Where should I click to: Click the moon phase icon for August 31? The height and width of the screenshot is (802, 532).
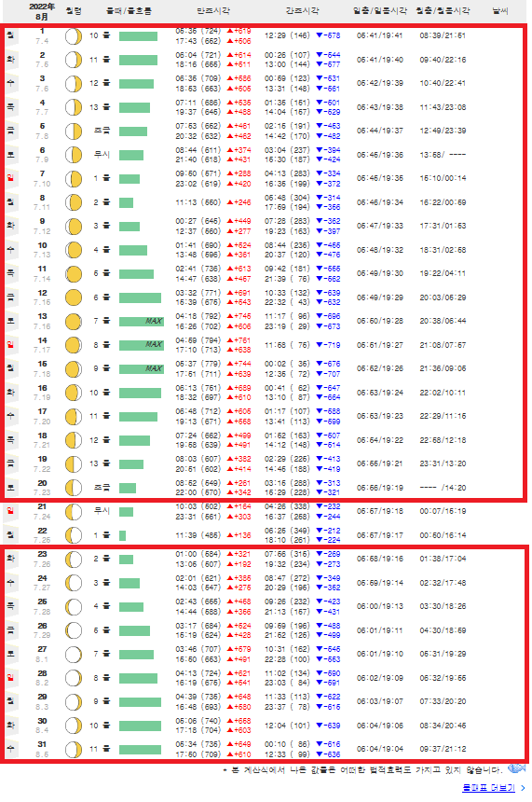[x=74, y=750]
